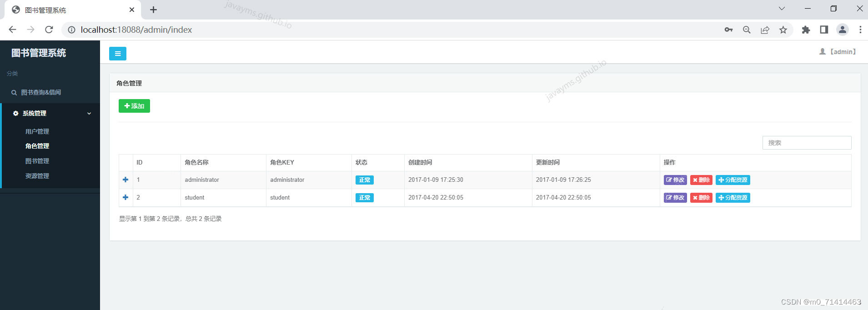Open the tab search chevron
Viewport: 868px width, 310px height.
point(782,9)
